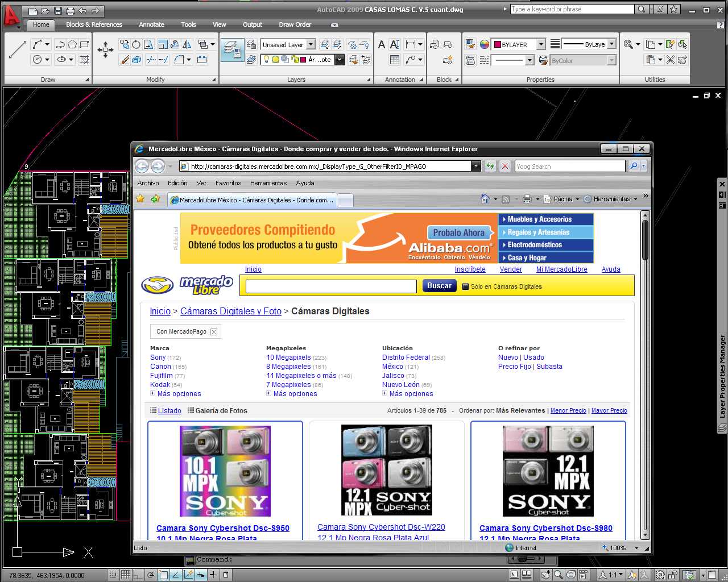Viewport: 728px width, 582px height.
Task: Select the Rotate tool
Action: pos(136,44)
